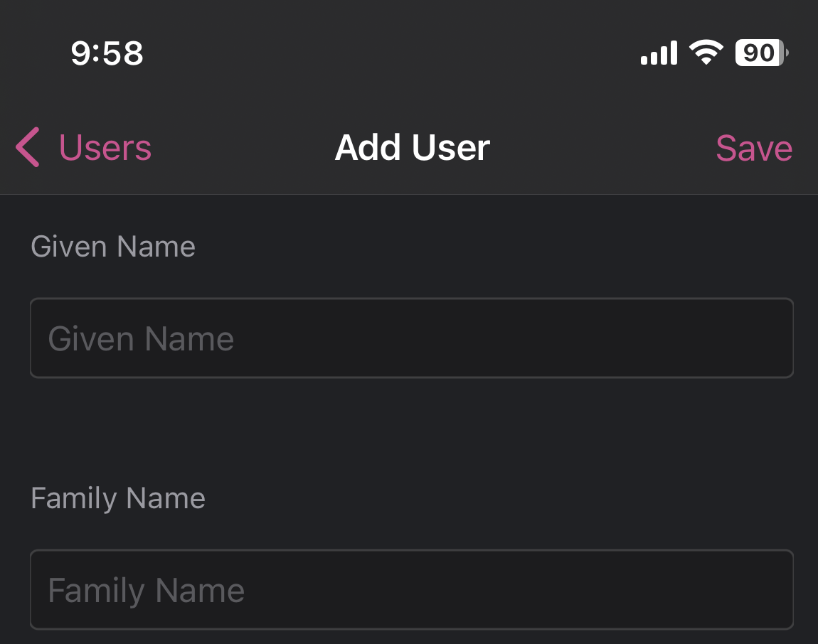This screenshot has width=818, height=644.
Task: Tap the cellular signal strength bars
Action: [x=658, y=52]
